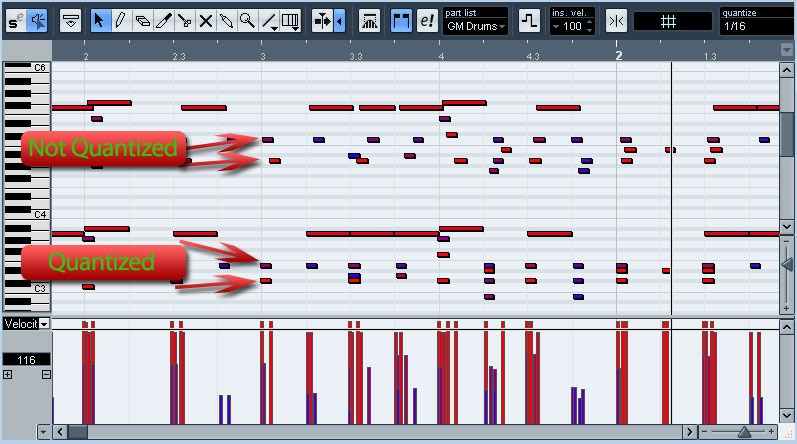
Task: Click the C6 piano key
Action: (40, 67)
